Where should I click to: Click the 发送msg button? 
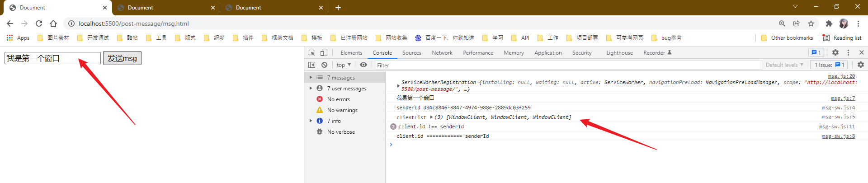pos(122,58)
